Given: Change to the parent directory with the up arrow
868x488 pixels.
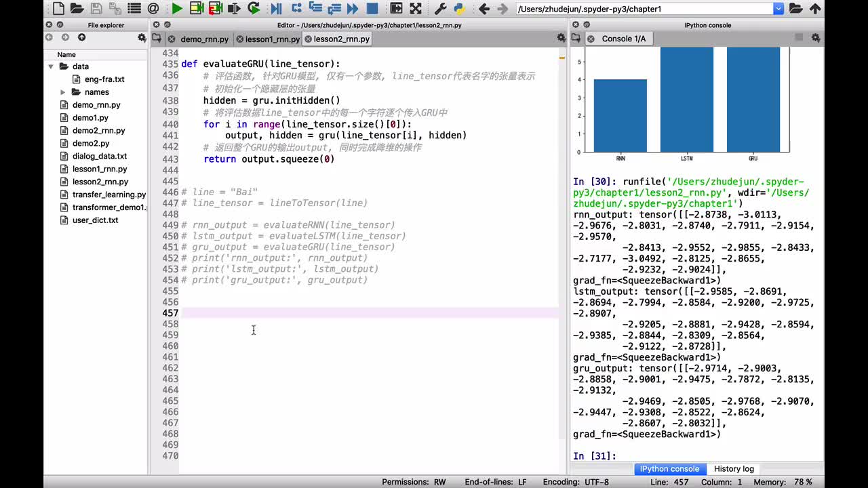Looking at the screenshot, I should (815, 9).
